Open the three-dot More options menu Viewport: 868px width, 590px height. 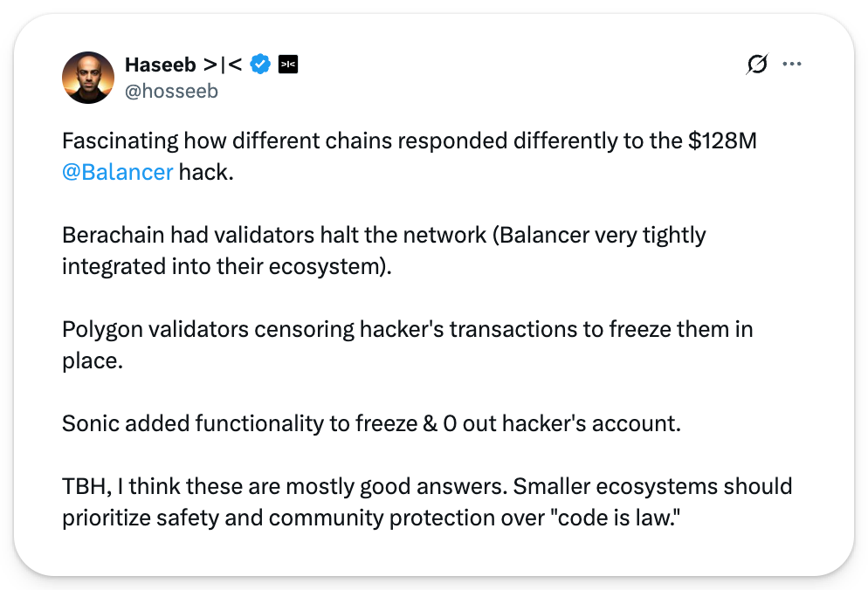(792, 64)
